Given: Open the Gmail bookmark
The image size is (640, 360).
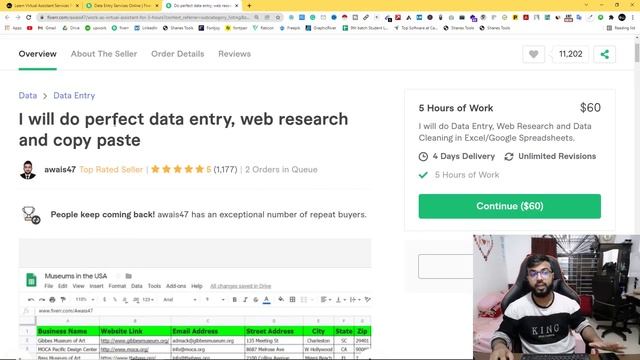Looking at the screenshot, I should (x=47, y=28).
